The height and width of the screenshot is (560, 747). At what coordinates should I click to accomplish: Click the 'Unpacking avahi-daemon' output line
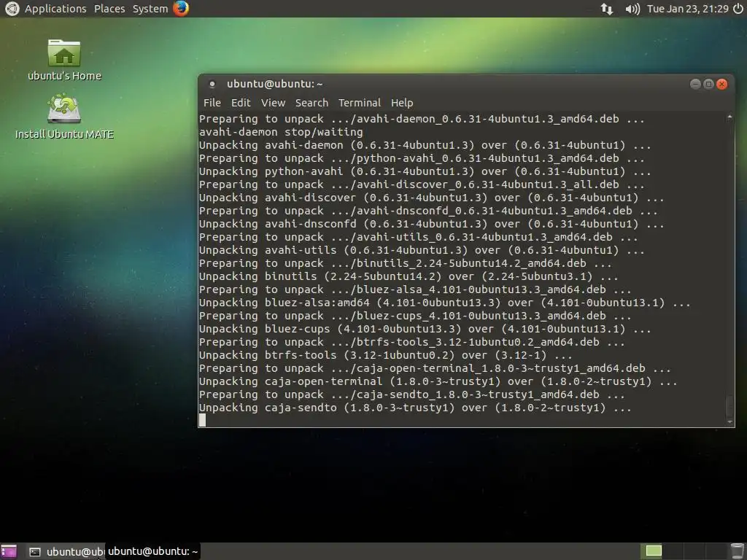425,145
